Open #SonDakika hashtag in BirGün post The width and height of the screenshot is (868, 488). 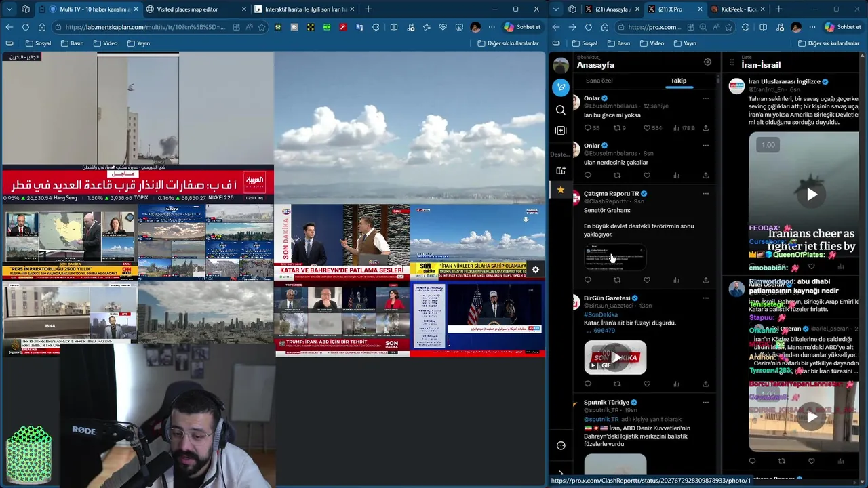tap(601, 315)
